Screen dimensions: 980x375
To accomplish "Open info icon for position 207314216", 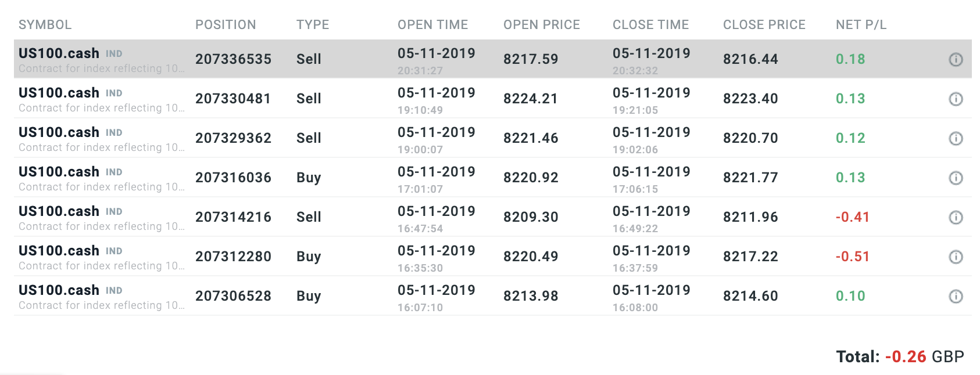I will pos(956,217).
